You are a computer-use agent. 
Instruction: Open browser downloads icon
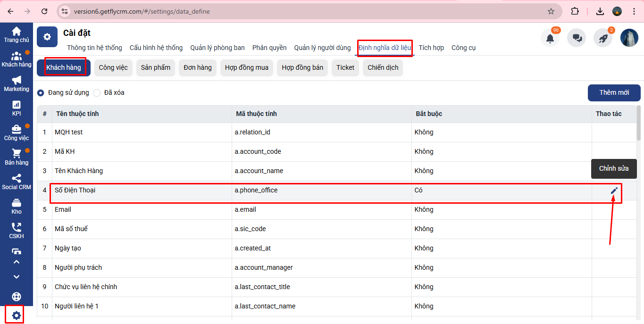point(600,11)
